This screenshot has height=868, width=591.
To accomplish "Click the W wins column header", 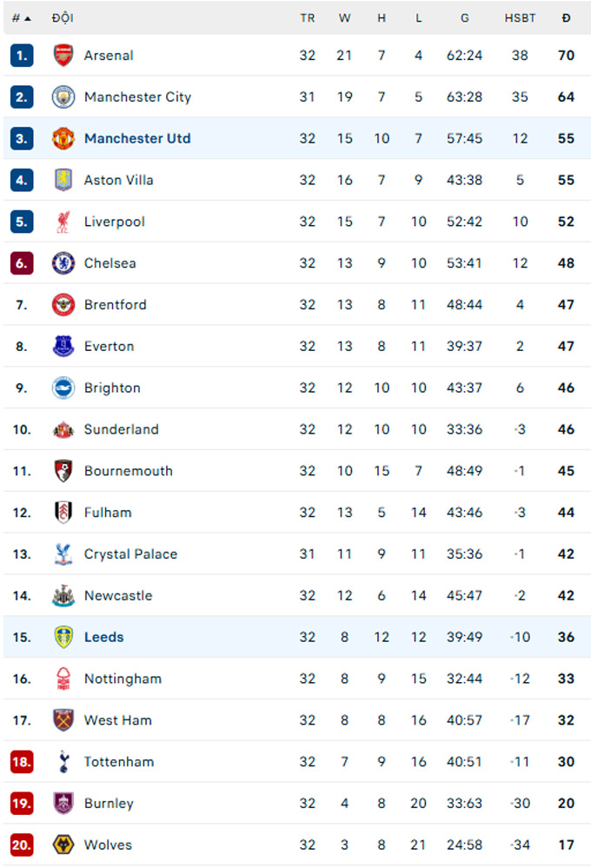I will tap(344, 18).
